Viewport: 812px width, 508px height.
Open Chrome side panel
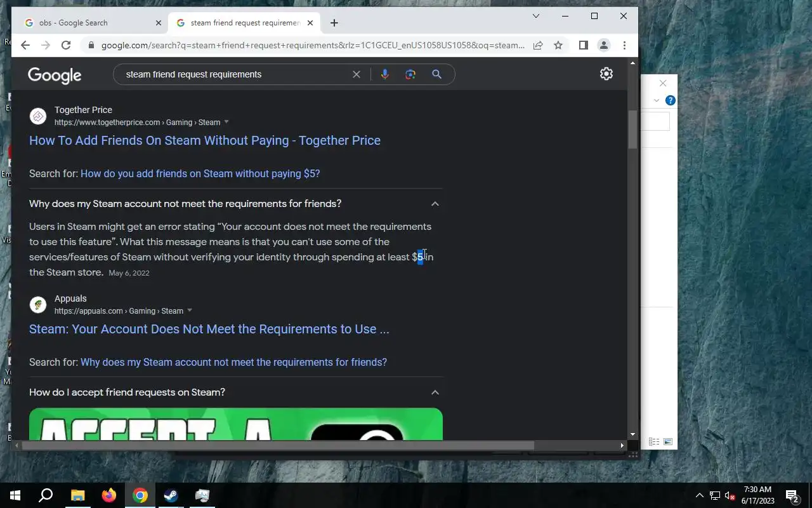(x=584, y=45)
